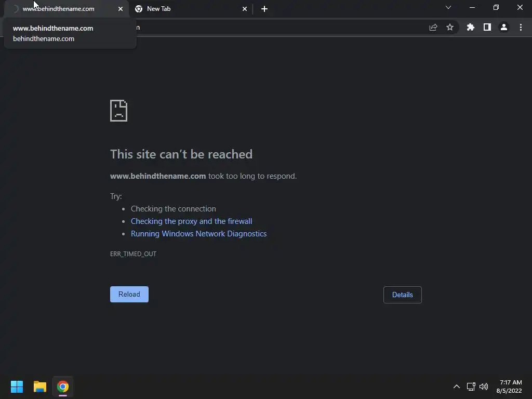Screen dimensions: 532x399
Task: Click the 'This site can't be reached' heading
Action: point(181,154)
